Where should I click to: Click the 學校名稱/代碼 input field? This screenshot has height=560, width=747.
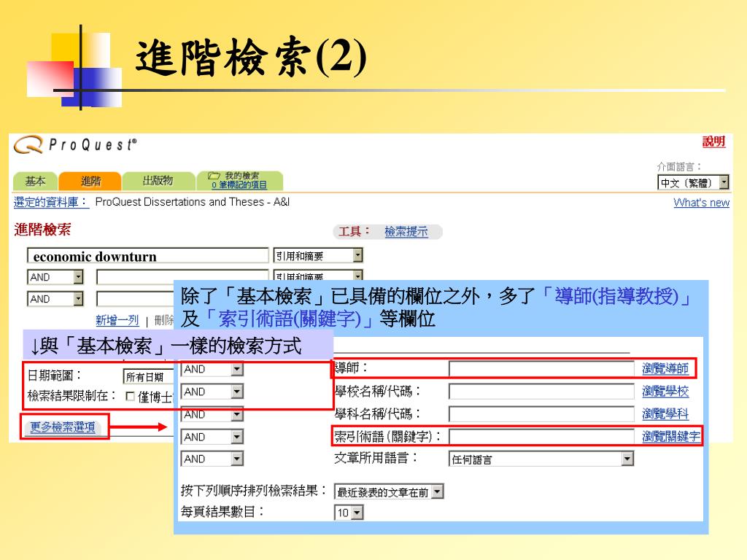(541, 391)
